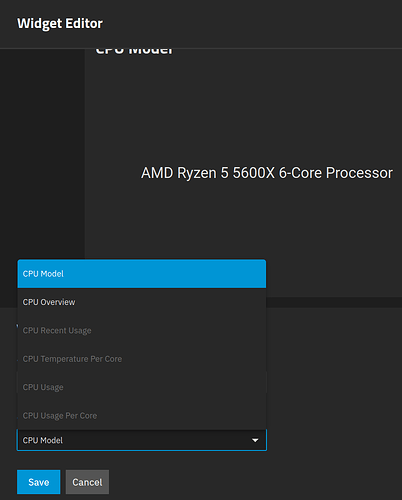Choose CPU Overview from the list
The height and width of the screenshot is (500, 402).
tap(142, 302)
